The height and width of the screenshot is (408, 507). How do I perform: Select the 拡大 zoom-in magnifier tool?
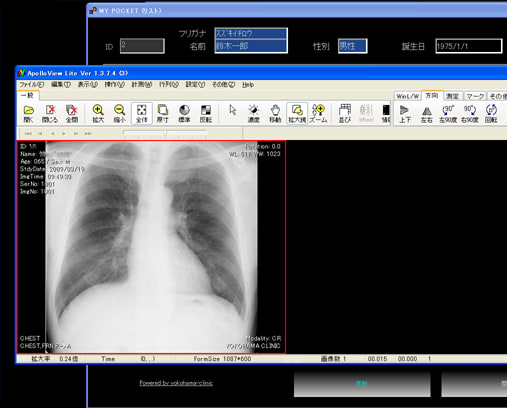coord(98,114)
